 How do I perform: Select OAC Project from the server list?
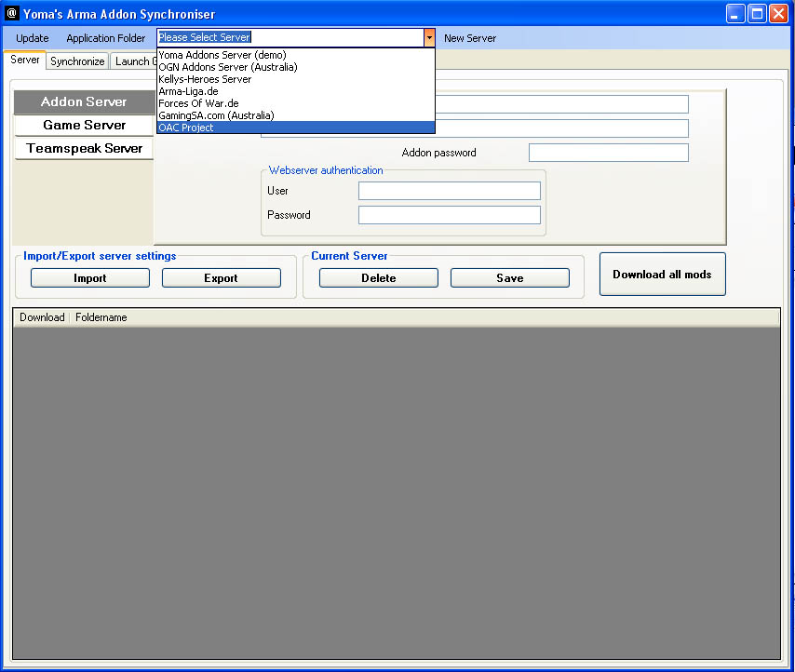186,128
